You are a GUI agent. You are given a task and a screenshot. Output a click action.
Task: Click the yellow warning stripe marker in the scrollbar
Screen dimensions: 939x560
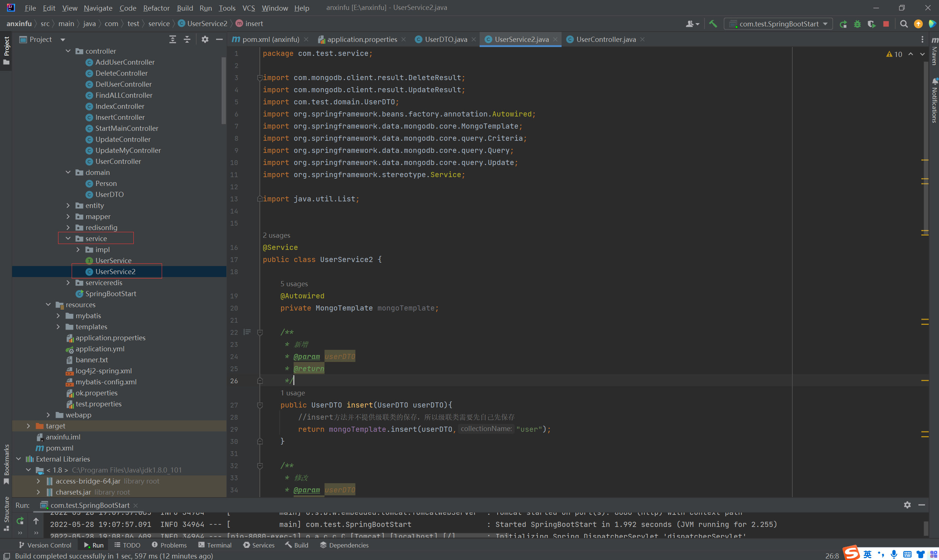pyautogui.click(x=925, y=160)
